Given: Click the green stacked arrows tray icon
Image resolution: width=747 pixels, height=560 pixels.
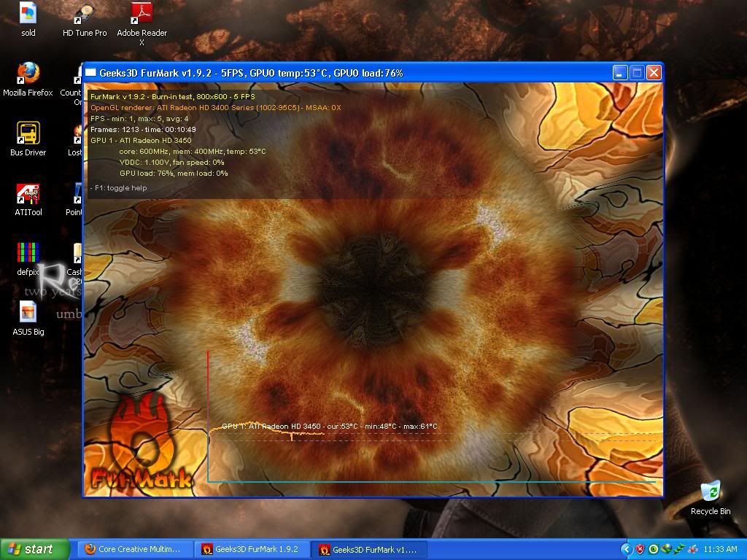Looking at the screenshot, I should pos(680,549).
